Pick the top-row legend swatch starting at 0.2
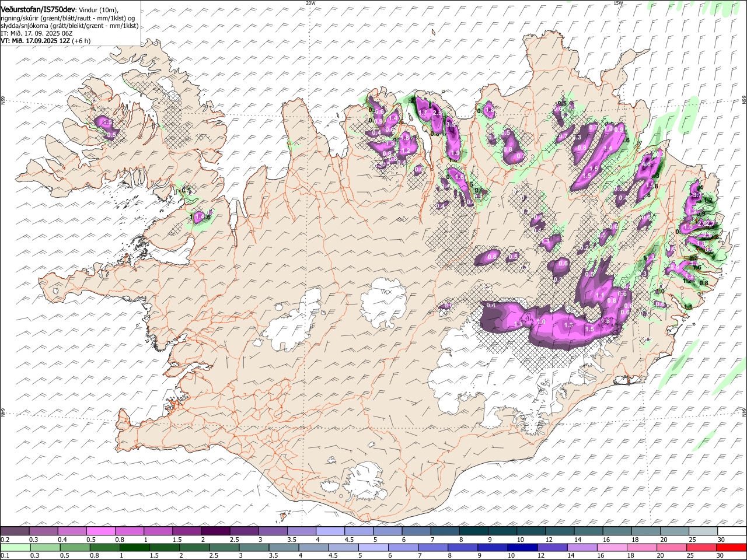The image size is (747, 560). pos(15,531)
